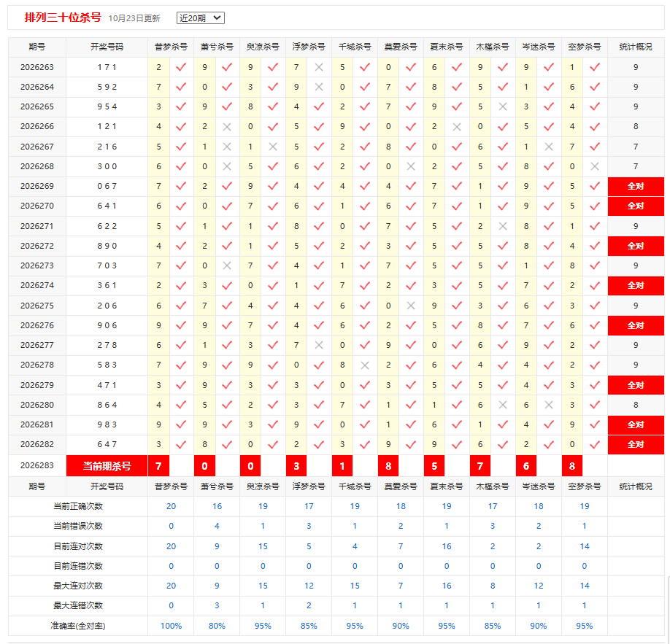Click the 期号 header in the top header row
Viewport: 670px width, 644px height.
click(37, 47)
